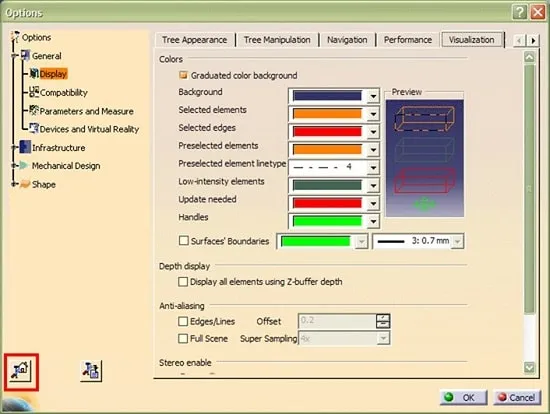
Task: Open Surfaces' Boundaries line thickness dropdown
Action: pyautogui.click(x=457, y=241)
